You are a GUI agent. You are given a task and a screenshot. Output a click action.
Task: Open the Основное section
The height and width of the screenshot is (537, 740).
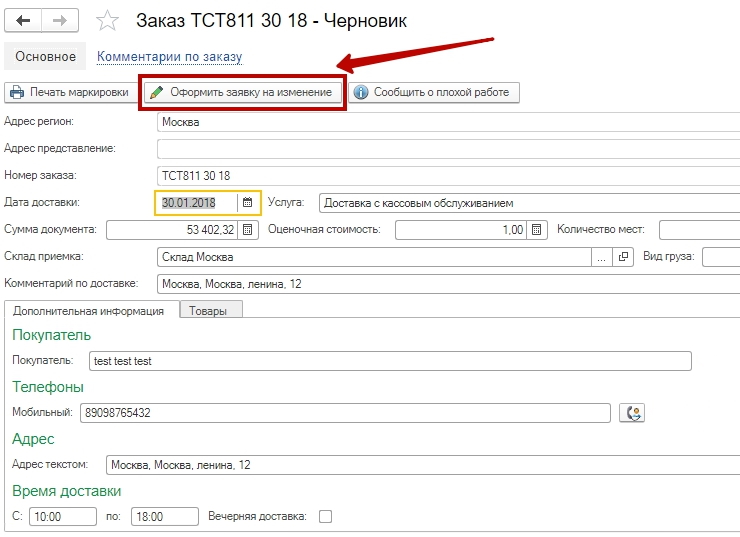(x=46, y=57)
